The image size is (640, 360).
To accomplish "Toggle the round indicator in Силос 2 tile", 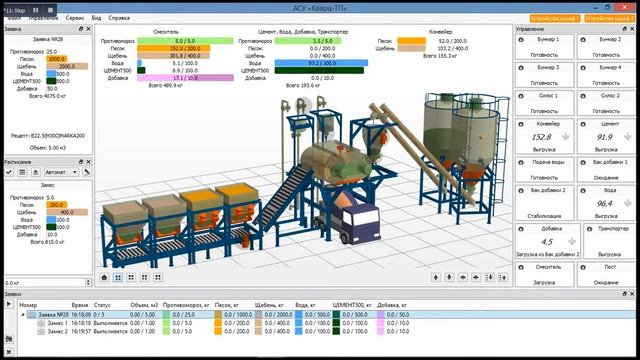I will point(583,96).
